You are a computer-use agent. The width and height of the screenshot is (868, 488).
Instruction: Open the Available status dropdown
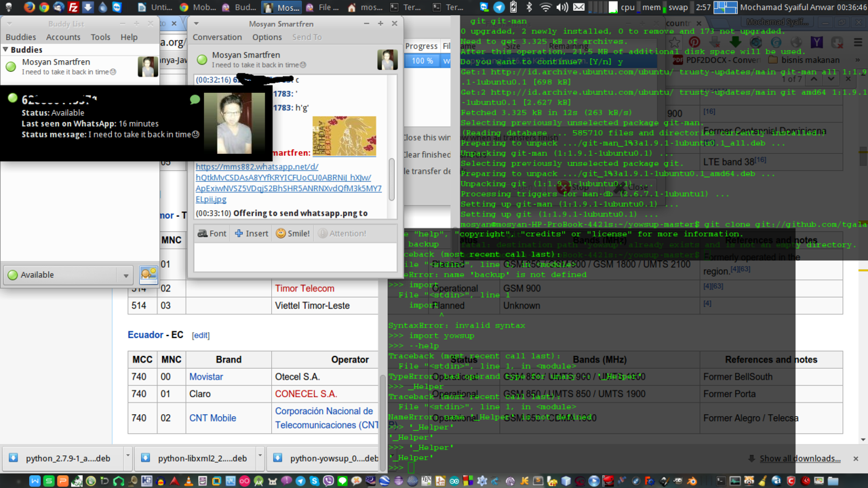(67, 274)
